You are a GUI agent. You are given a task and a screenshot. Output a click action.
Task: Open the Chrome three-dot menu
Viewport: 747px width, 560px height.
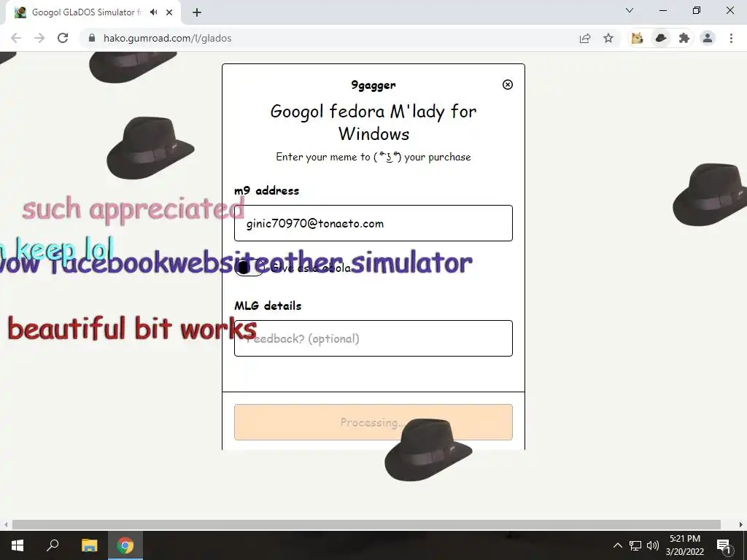coord(731,38)
